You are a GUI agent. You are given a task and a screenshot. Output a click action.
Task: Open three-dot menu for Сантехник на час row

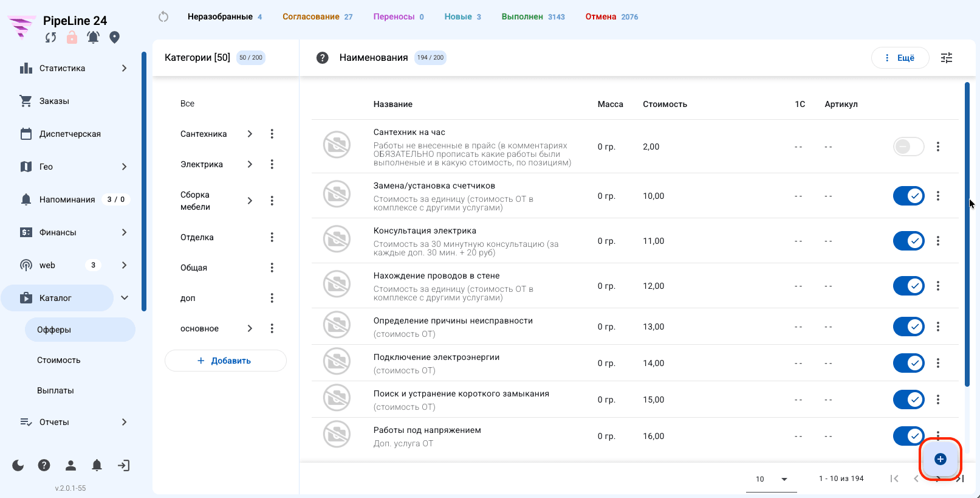pyautogui.click(x=938, y=147)
